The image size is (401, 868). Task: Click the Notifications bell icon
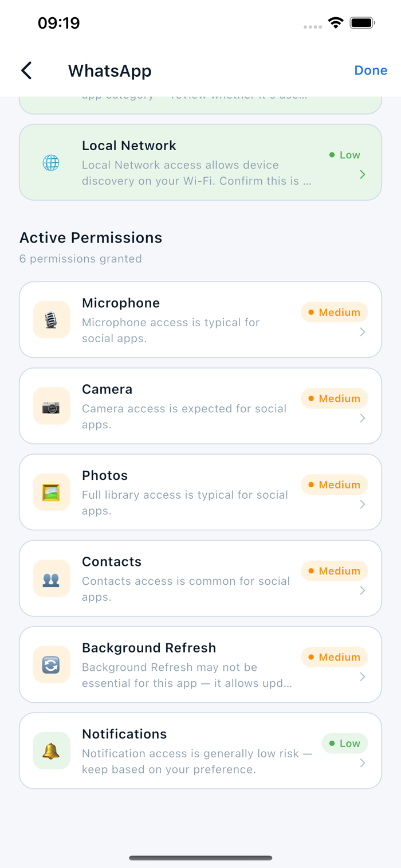click(x=52, y=751)
